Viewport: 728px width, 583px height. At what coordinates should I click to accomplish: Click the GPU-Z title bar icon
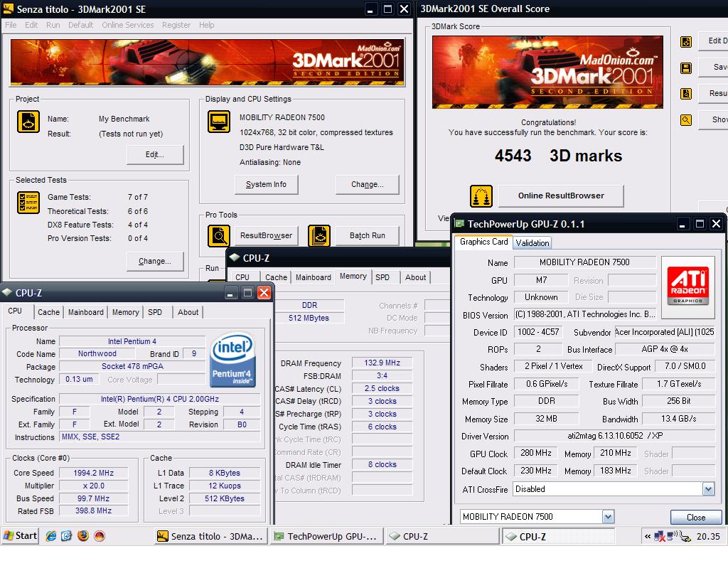(460, 224)
